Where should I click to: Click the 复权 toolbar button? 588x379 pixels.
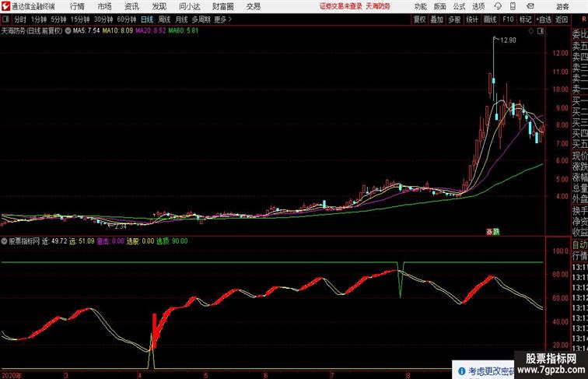coord(420,19)
